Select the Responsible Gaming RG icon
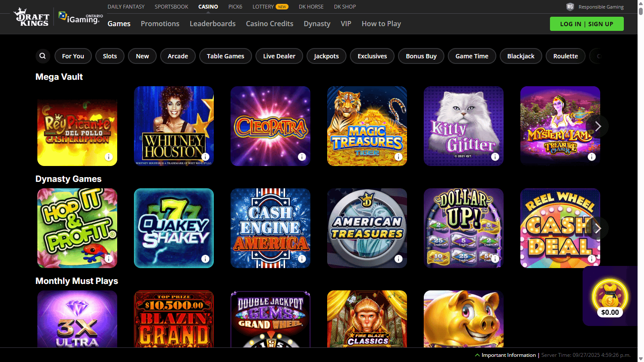Image resolution: width=644 pixels, height=362 pixels. (x=570, y=6)
